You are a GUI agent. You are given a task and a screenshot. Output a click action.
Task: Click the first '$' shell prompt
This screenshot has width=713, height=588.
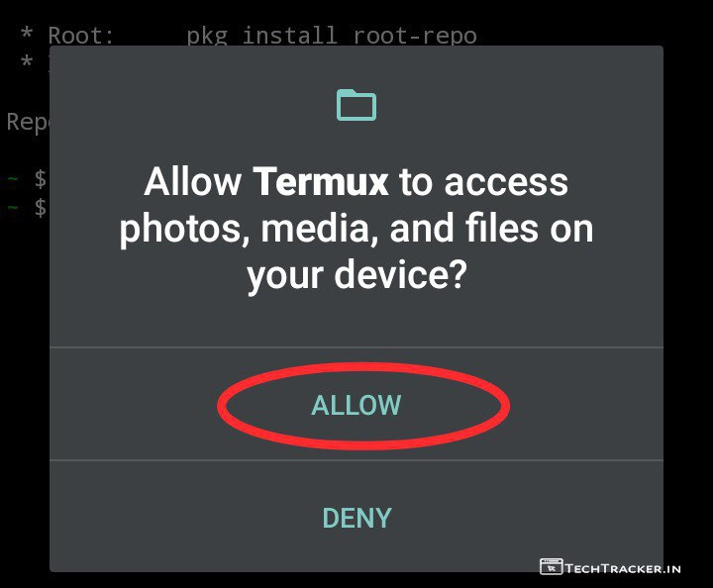tap(41, 178)
